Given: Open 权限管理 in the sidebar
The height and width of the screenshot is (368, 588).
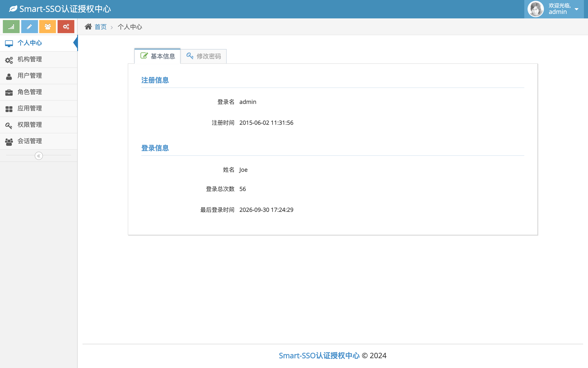Looking at the screenshot, I should pos(39,125).
